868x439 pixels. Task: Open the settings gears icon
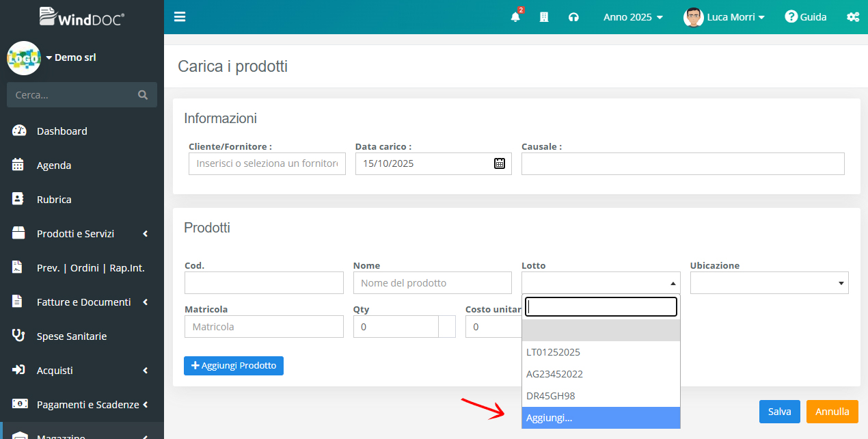pyautogui.click(x=852, y=17)
